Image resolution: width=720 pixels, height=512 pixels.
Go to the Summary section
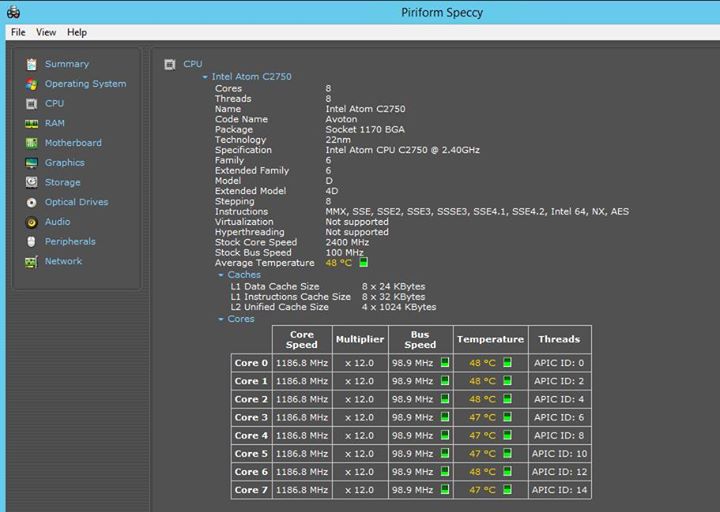coord(67,64)
